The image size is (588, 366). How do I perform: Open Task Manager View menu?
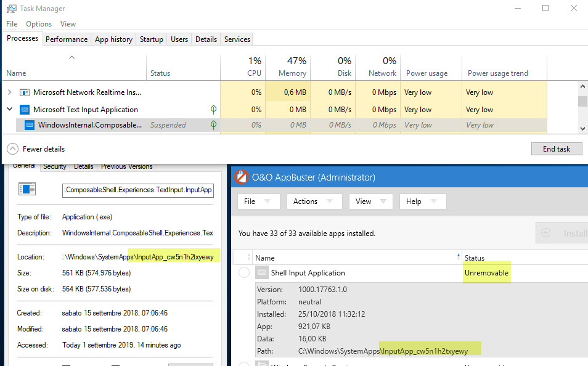[68, 23]
